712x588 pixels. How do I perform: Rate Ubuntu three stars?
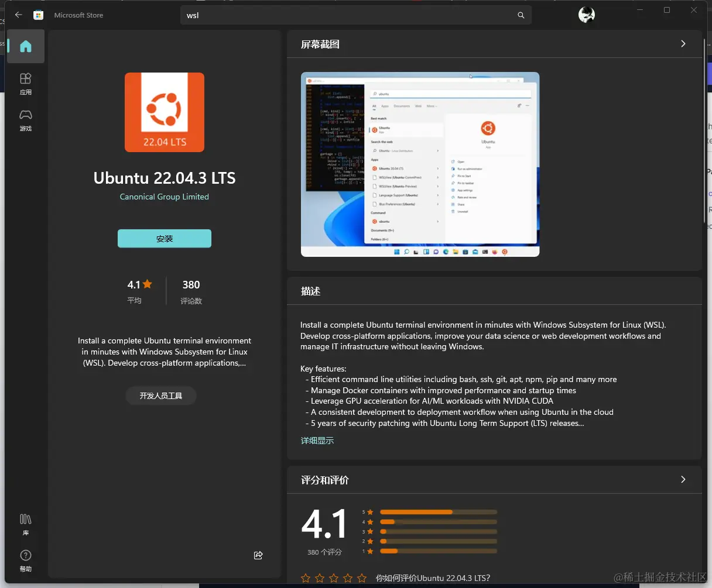(334, 578)
